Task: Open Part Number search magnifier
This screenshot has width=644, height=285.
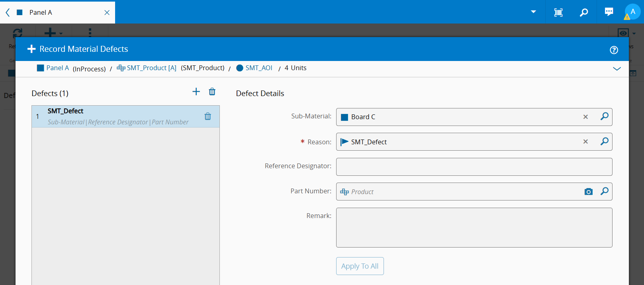Action: tap(604, 191)
